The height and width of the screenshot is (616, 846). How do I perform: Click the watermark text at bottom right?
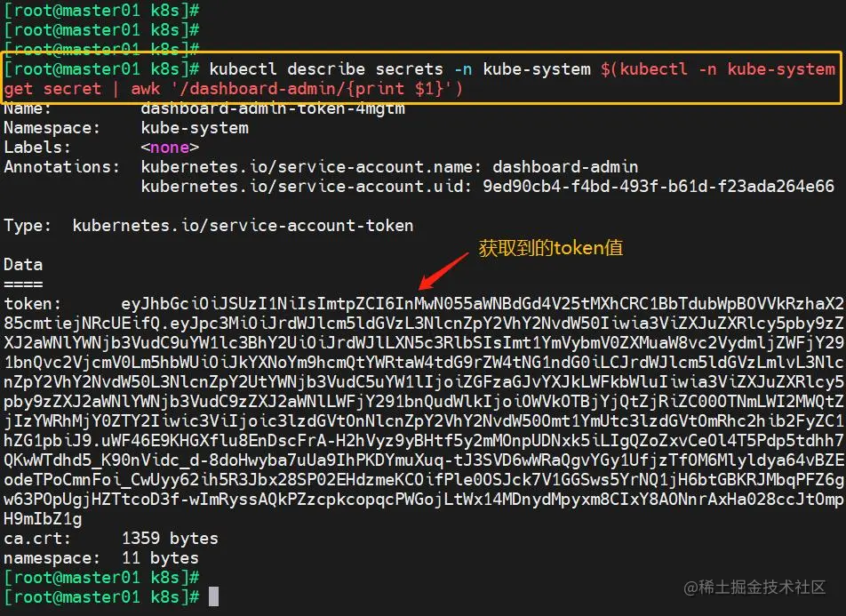click(x=754, y=587)
